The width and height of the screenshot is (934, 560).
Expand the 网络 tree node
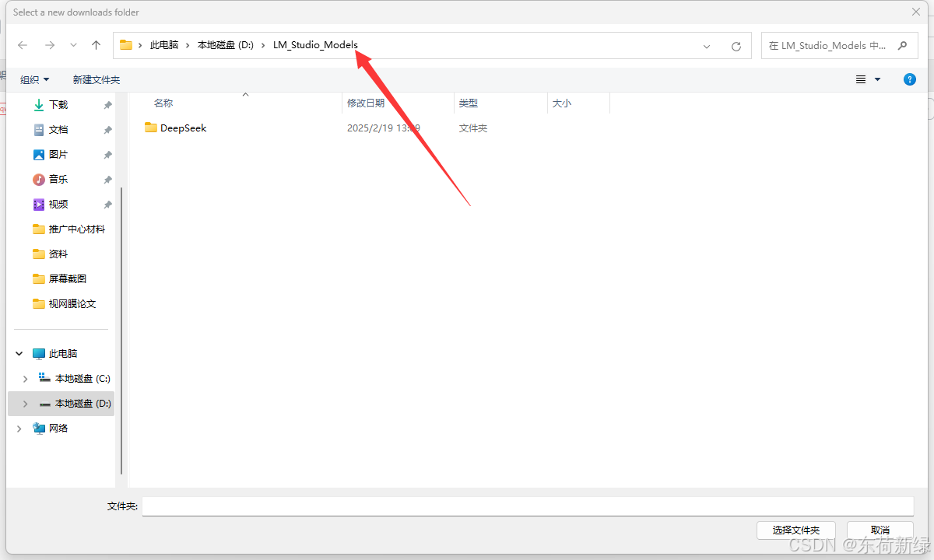point(19,428)
